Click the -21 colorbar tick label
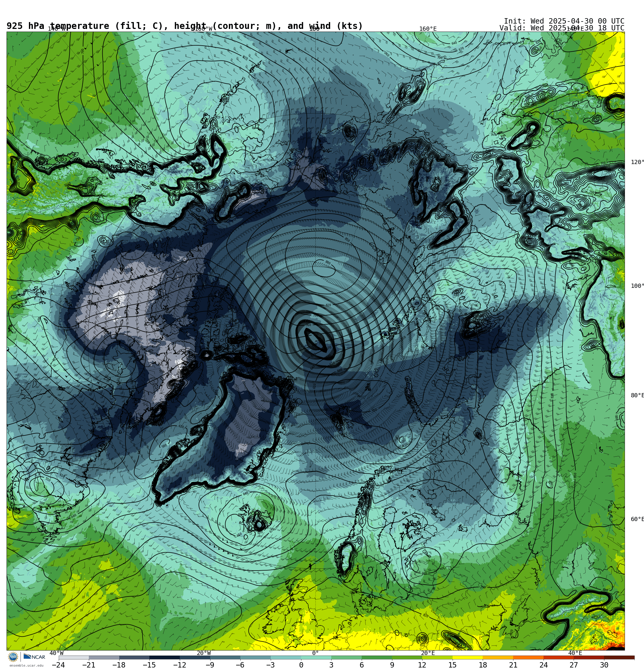The height and width of the screenshot is (669, 644). [x=88, y=665]
